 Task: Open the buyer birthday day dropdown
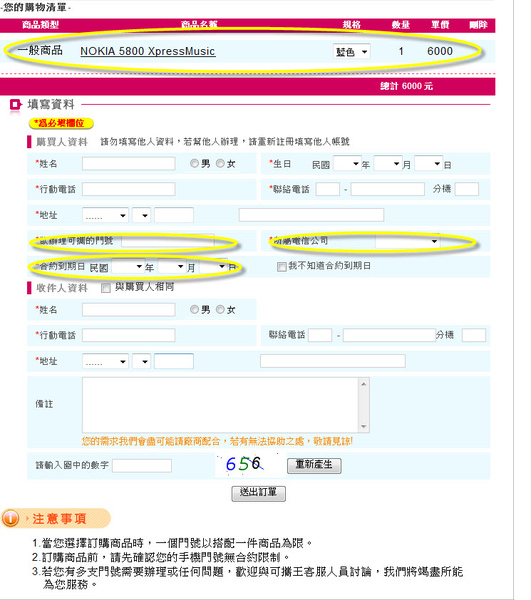[x=428, y=164]
